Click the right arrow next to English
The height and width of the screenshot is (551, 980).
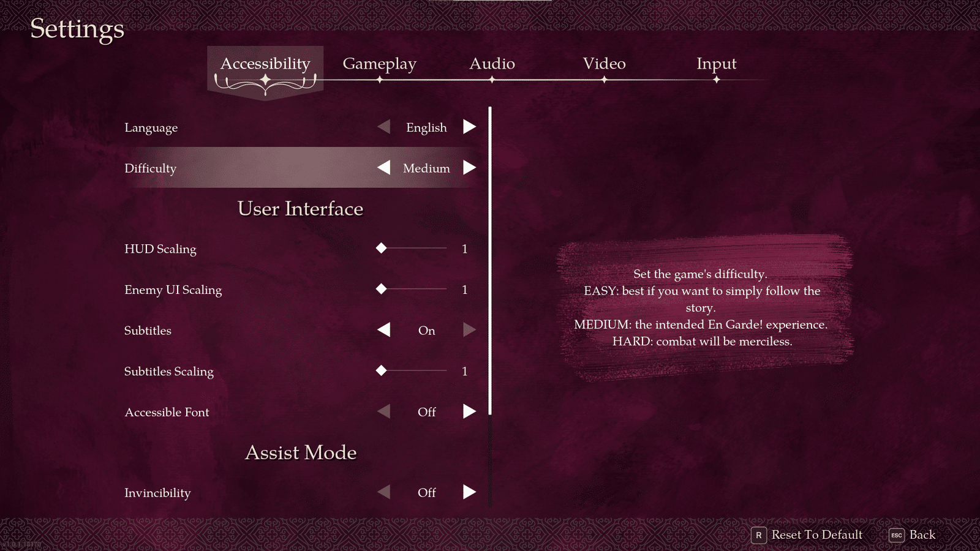pos(469,127)
